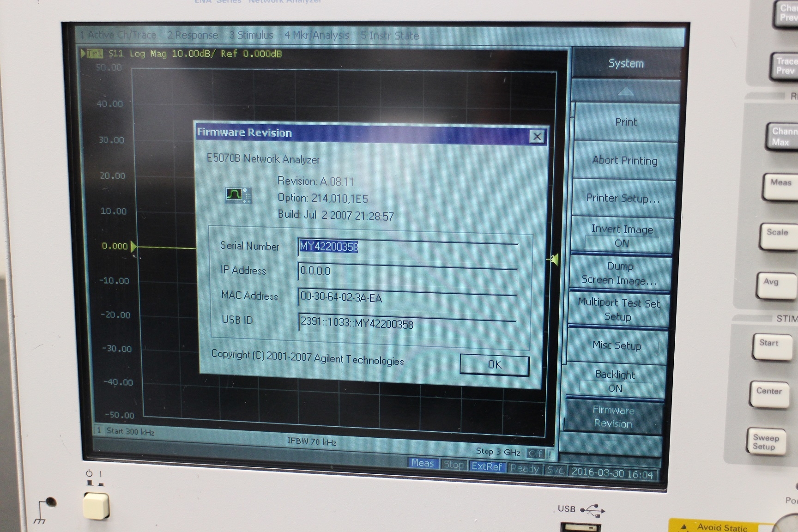This screenshot has width=798, height=532.
Task: Click the right-side reference position marker
Action: [553, 260]
